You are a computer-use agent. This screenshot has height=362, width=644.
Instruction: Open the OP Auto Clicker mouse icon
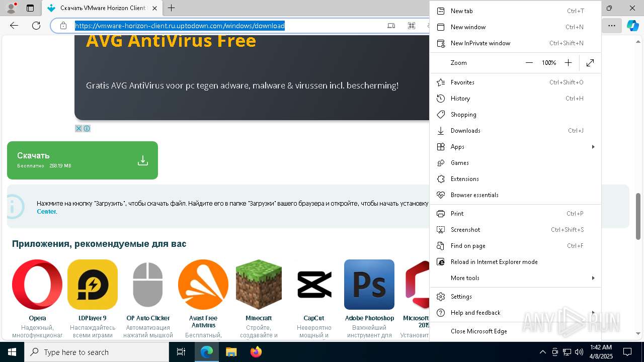(x=148, y=285)
